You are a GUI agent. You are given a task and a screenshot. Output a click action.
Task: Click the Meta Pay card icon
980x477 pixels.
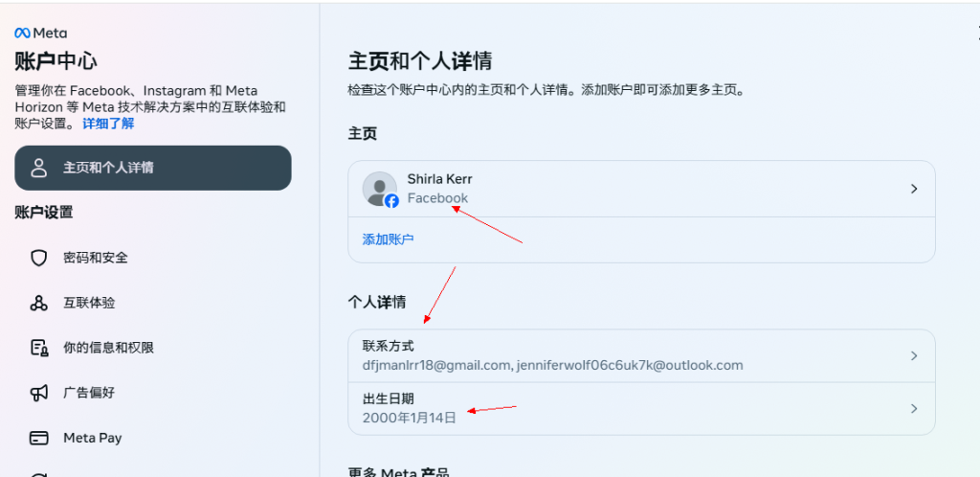(x=39, y=438)
